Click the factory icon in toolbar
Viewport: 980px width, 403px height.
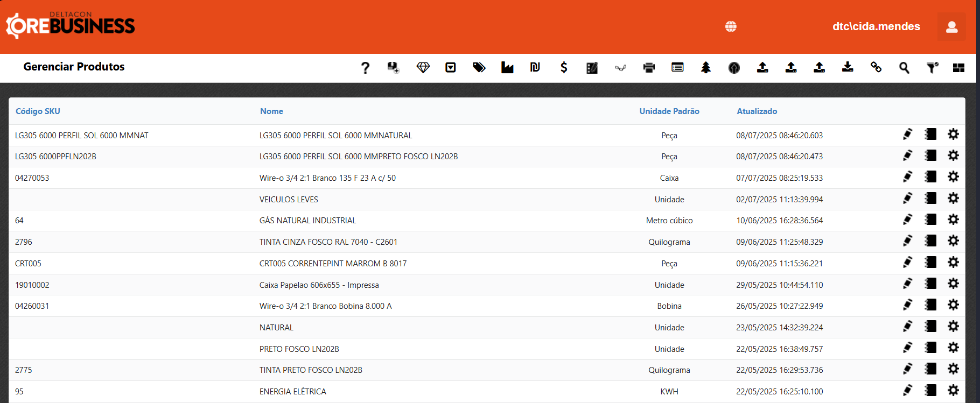(507, 68)
